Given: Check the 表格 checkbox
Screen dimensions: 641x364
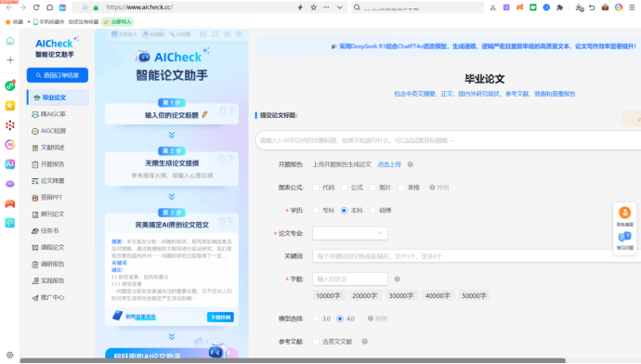Looking at the screenshot, I should 401,188.
